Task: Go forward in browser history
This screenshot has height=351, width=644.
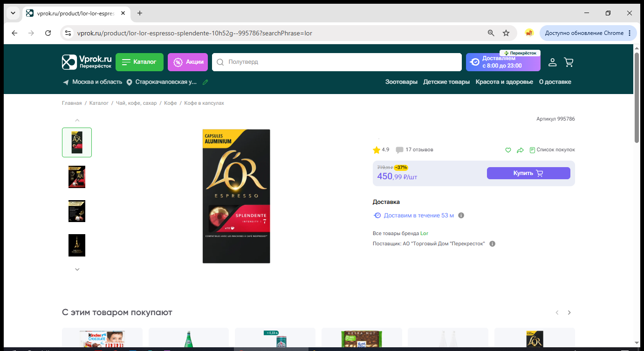Action: tap(31, 33)
